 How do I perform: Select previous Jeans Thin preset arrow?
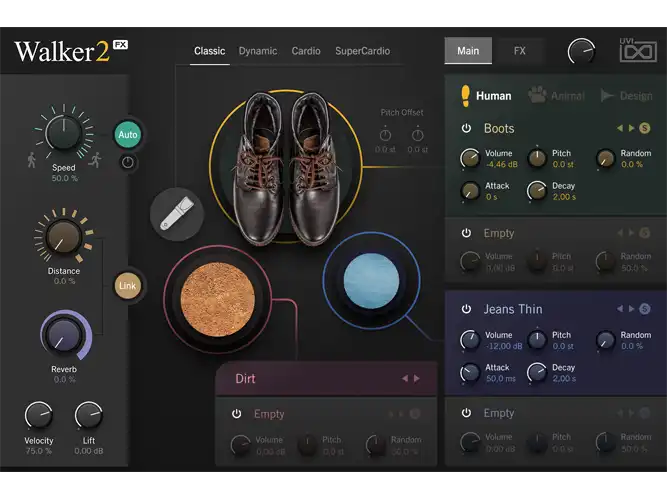coord(620,309)
